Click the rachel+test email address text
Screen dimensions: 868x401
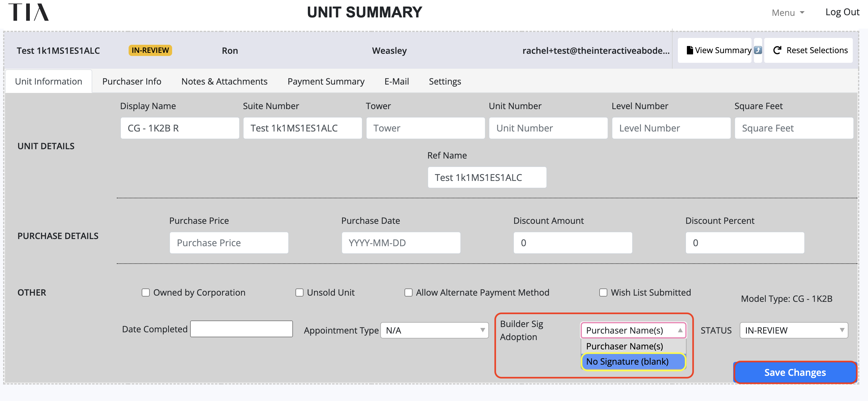click(596, 51)
